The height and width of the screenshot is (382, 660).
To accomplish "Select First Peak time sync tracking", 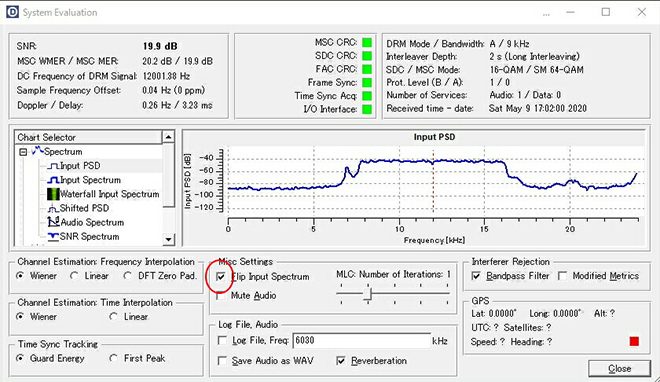I will coord(113,358).
